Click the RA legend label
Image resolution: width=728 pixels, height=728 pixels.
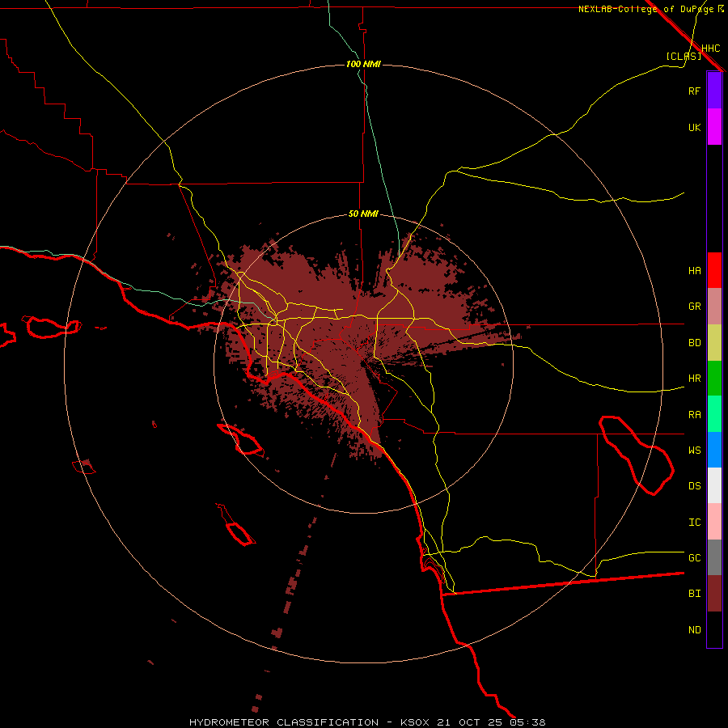[695, 415]
